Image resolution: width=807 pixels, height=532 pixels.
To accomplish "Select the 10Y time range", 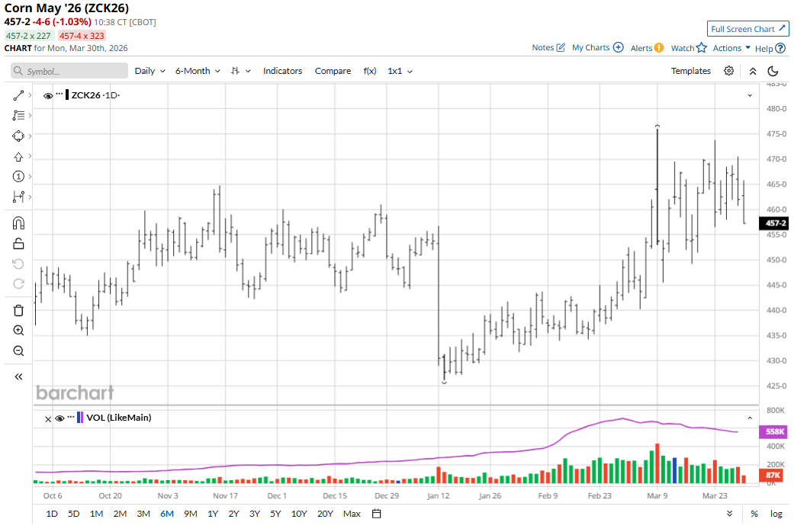I will tap(298, 514).
